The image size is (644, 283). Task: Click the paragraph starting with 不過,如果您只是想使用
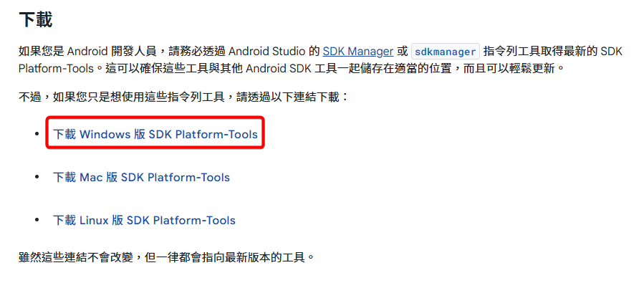[183, 97]
